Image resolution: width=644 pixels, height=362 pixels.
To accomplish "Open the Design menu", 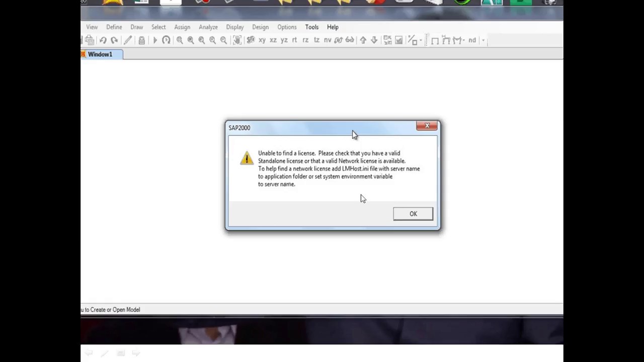I will pyautogui.click(x=261, y=27).
